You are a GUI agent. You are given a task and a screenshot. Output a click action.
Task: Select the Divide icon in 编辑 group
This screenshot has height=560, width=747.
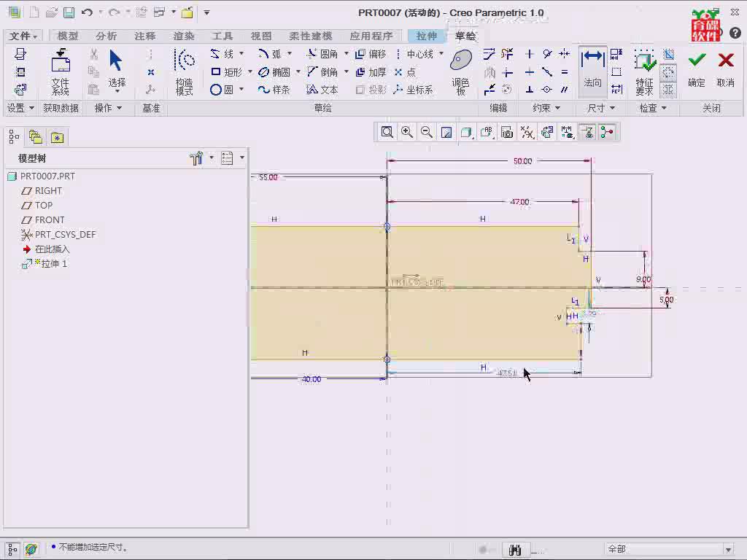tap(489, 90)
